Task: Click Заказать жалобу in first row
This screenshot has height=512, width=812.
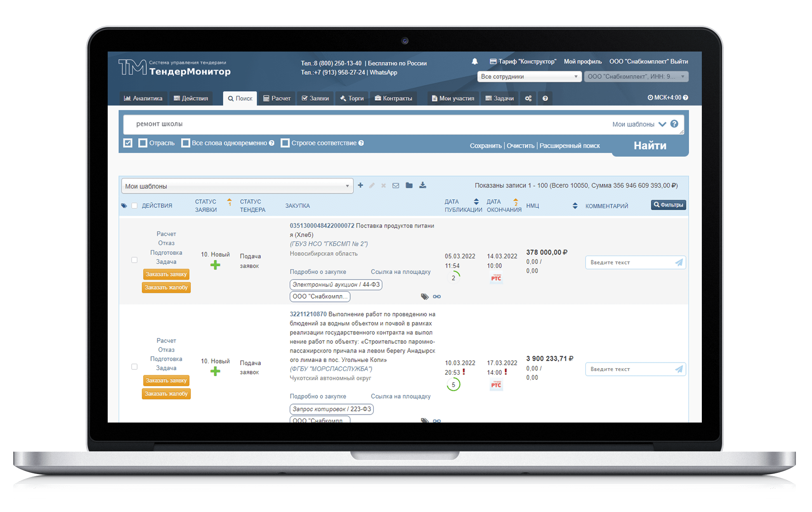Action: [166, 287]
